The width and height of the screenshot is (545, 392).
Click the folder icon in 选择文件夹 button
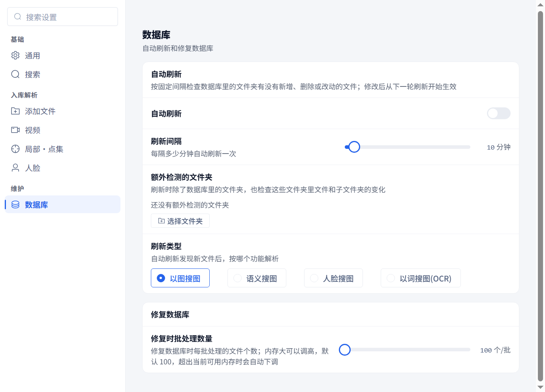click(x=161, y=221)
